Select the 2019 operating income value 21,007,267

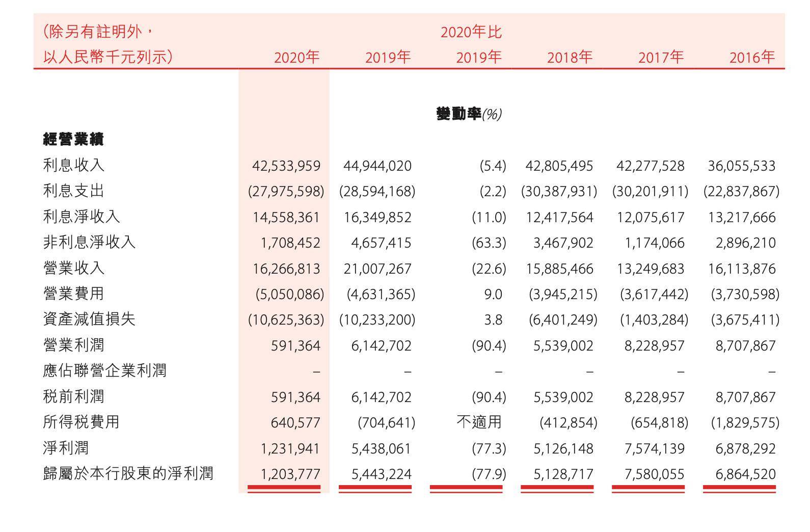(x=377, y=269)
